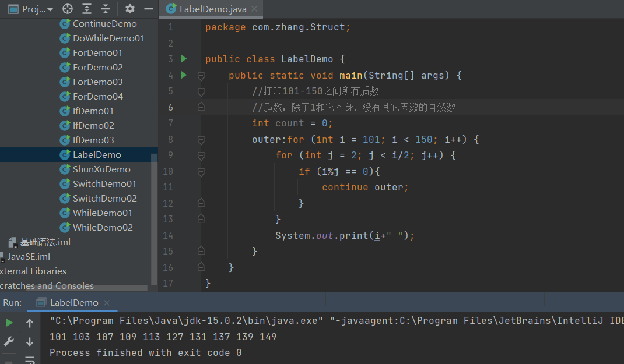The height and width of the screenshot is (364, 624).
Task: Select IfDemo03 in project tree
Action: click(93, 140)
